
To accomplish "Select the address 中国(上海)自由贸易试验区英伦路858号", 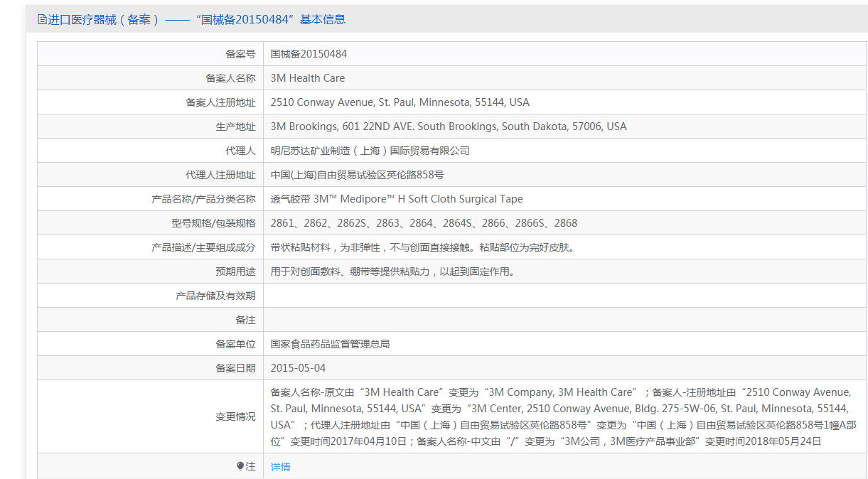I will 358,175.
